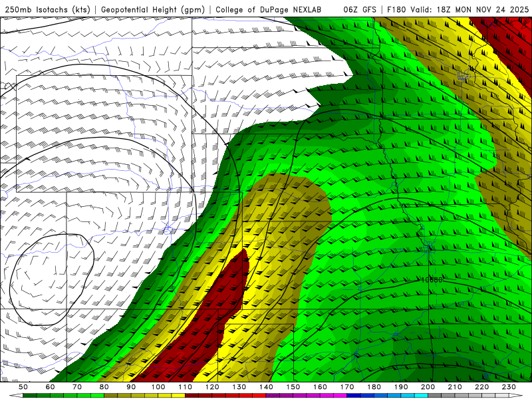Click the right arrow end of the color bar
Image resolution: width=532 pixels, height=399 pixels.
[516, 396]
